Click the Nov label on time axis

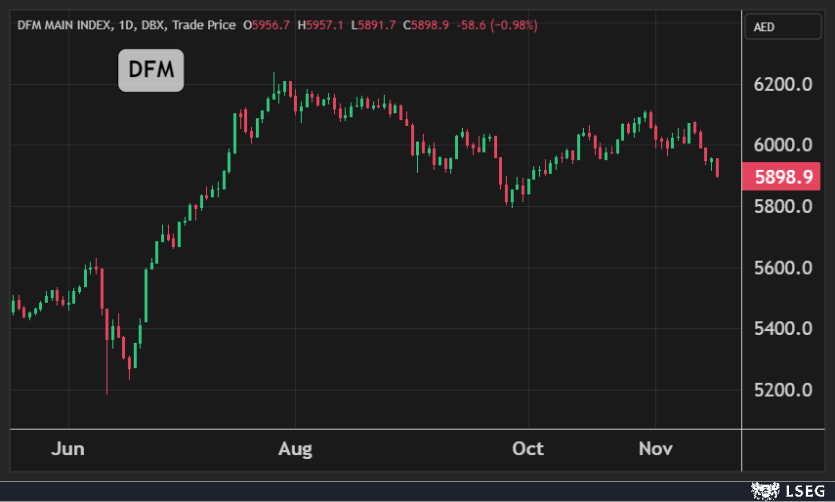tap(655, 448)
